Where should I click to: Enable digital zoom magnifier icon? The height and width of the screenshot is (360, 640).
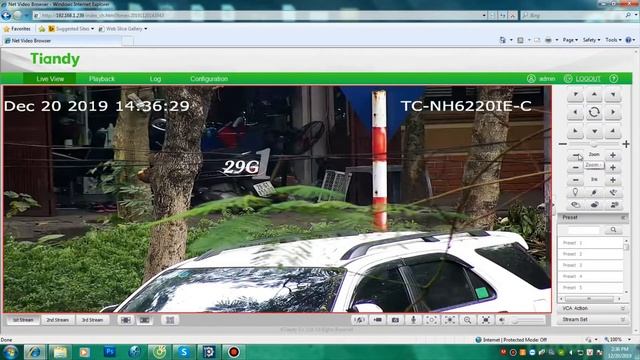pos(468,320)
